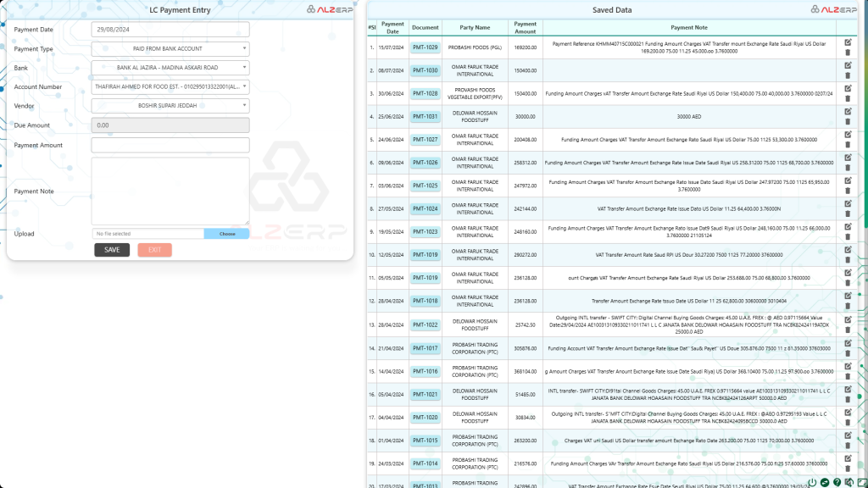Open document PMT-1027 link
The height and width of the screenshot is (488, 868).
(426, 140)
